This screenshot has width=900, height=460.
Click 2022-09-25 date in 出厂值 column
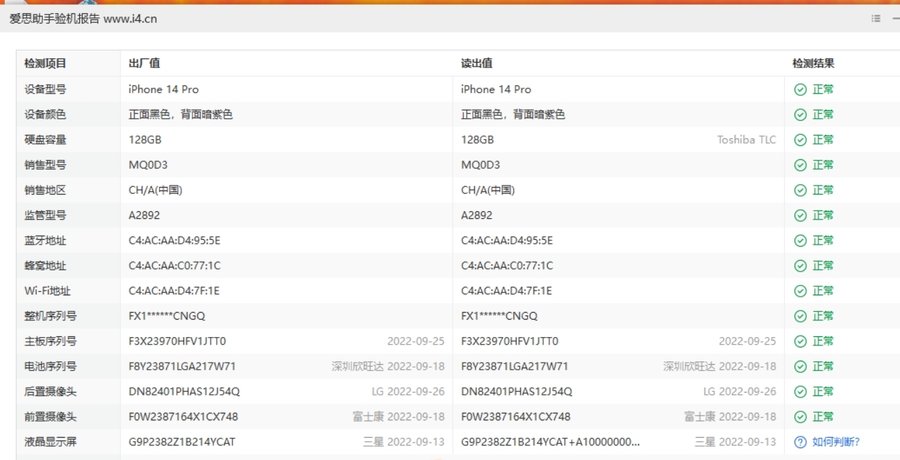(416, 341)
